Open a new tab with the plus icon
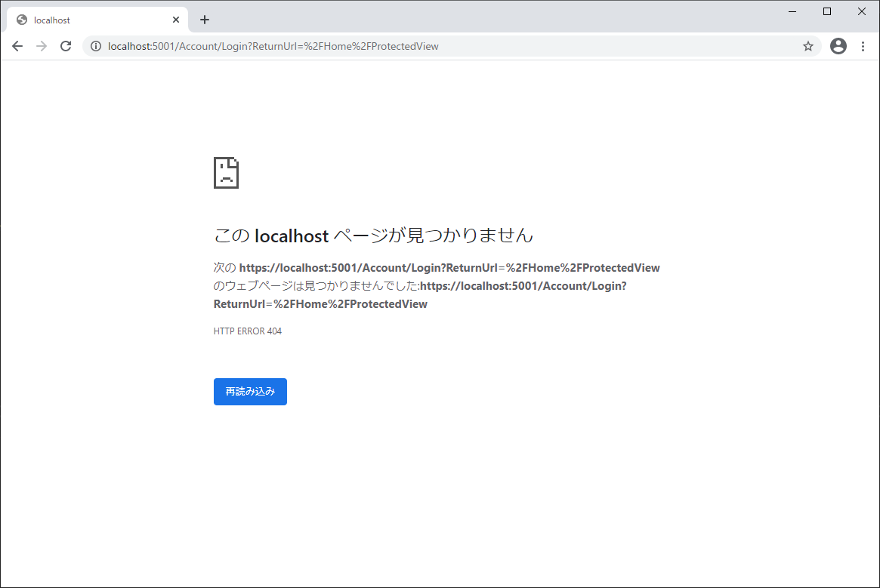Image resolution: width=880 pixels, height=588 pixels. point(204,20)
